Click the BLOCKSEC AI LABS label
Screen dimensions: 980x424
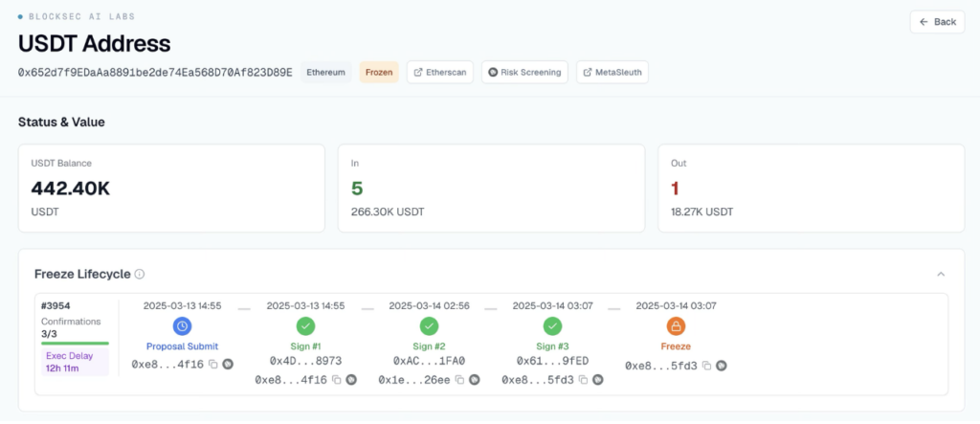(82, 16)
